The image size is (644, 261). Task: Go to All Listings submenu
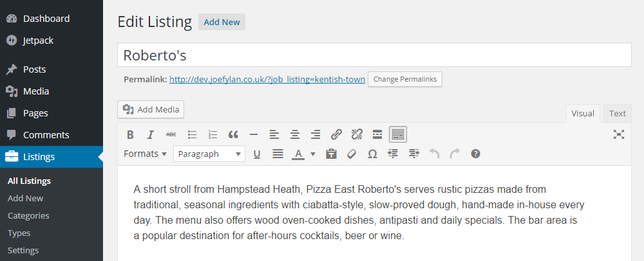click(x=29, y=181)
